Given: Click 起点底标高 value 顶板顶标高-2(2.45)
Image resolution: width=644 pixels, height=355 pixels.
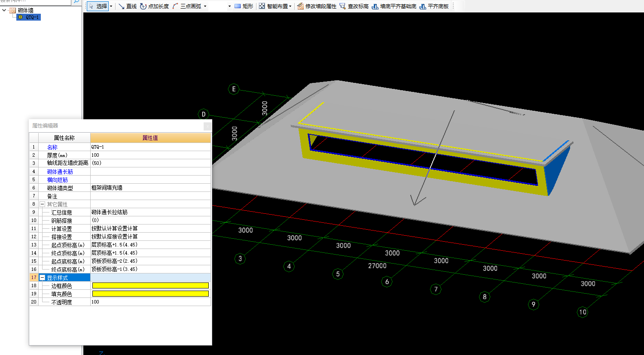Looking at the screenshot, I should tap(150, 261).
